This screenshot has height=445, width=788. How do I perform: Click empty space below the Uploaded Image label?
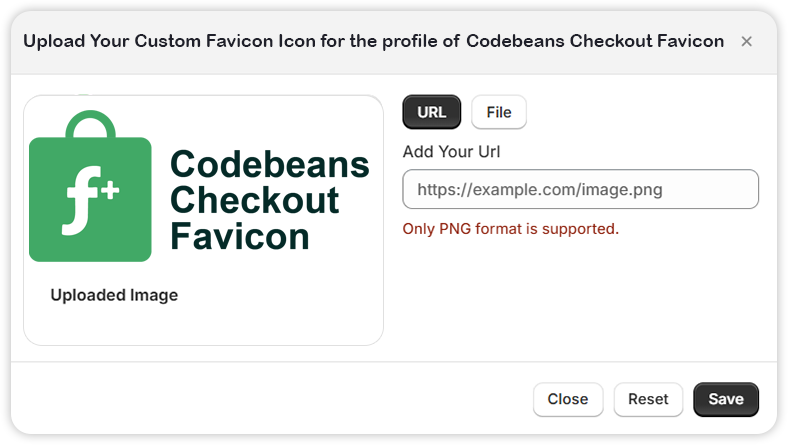(x=200, y=325)
